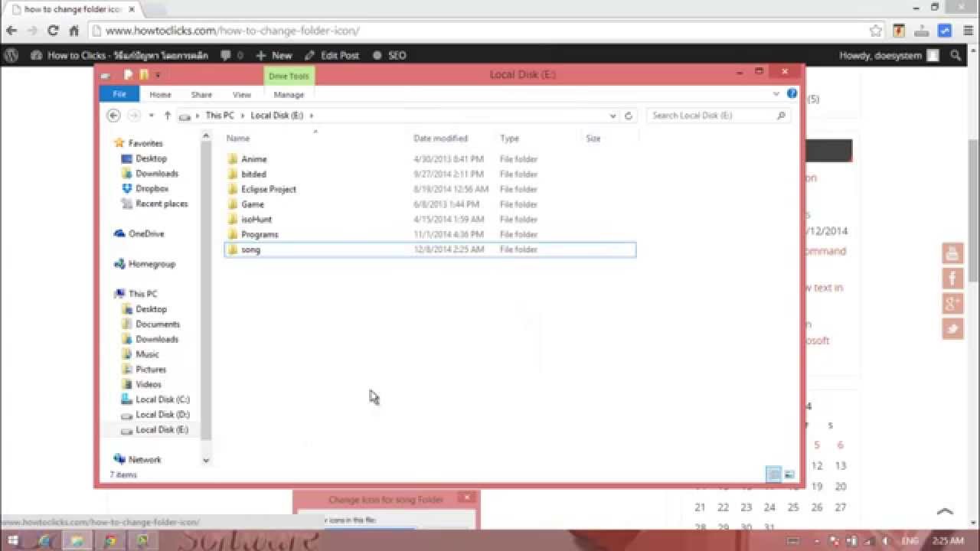
Task: Click the Chrome home icon
Action: 74,31
